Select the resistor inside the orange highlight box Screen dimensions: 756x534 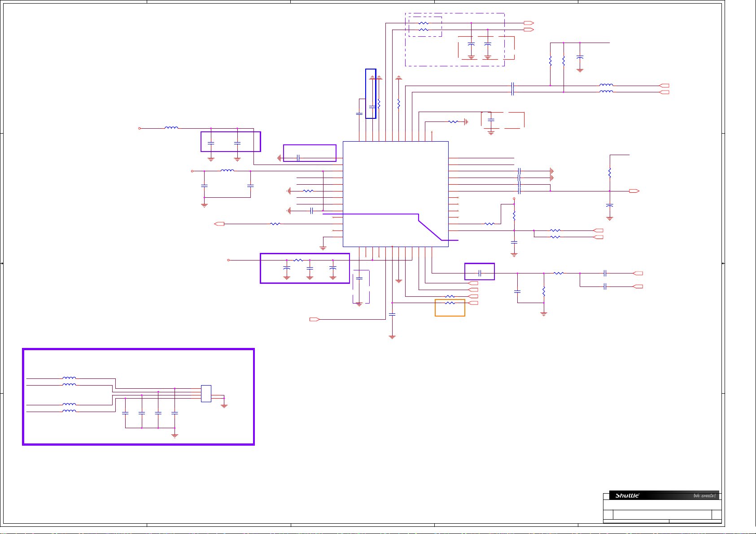coord(450,303)
